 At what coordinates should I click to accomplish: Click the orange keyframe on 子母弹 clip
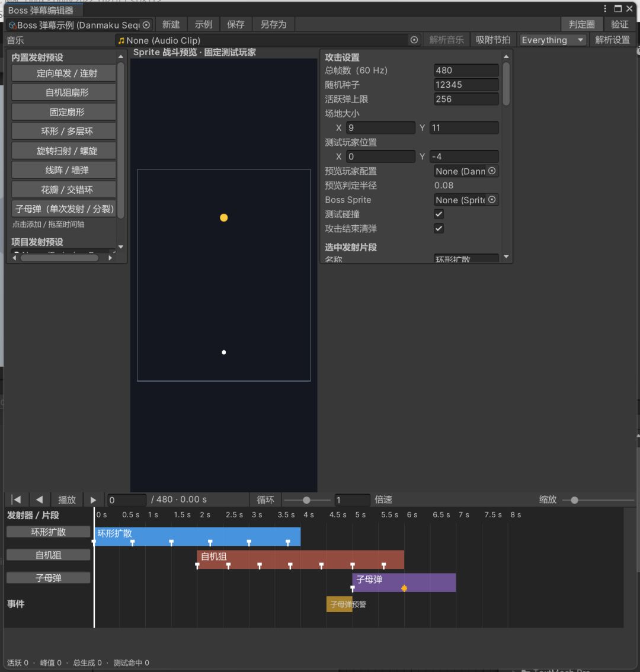[404, 588]
